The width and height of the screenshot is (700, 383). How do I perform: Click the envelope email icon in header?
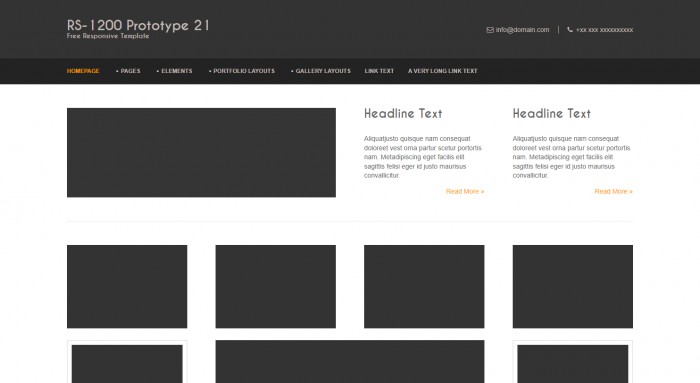(x=490, y=30)
